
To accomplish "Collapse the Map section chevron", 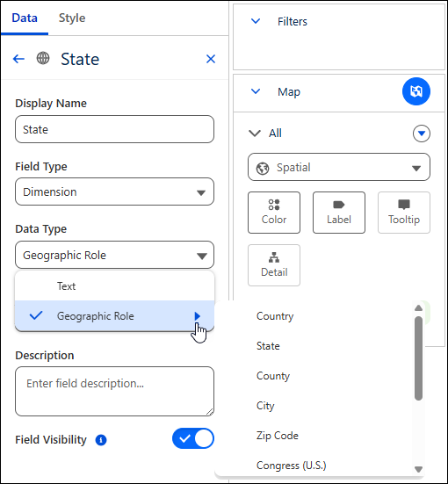I will click(256, 91).
